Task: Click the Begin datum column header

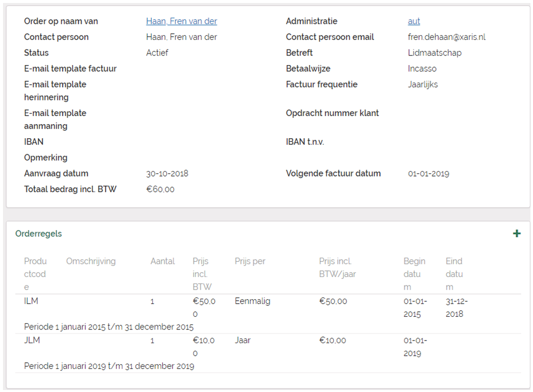Action: pos(414,274)
